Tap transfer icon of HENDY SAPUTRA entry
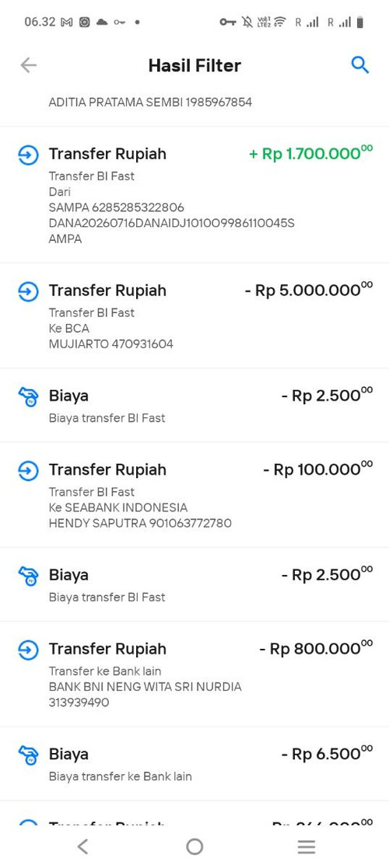Viewport: 389px width, 868px height. tap(28, 471)
